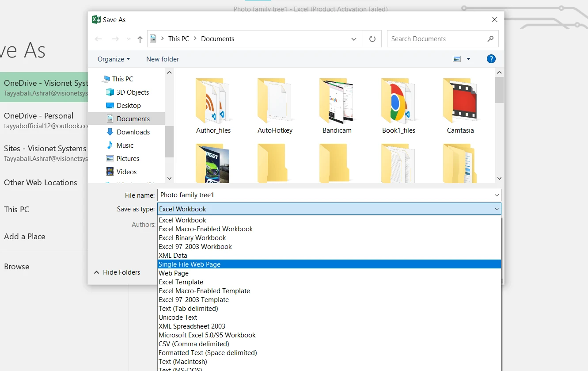The width and height of the screenshot is (588, 371).
Task: Choose Web Page file type
Action: click(x=329, y=273)
